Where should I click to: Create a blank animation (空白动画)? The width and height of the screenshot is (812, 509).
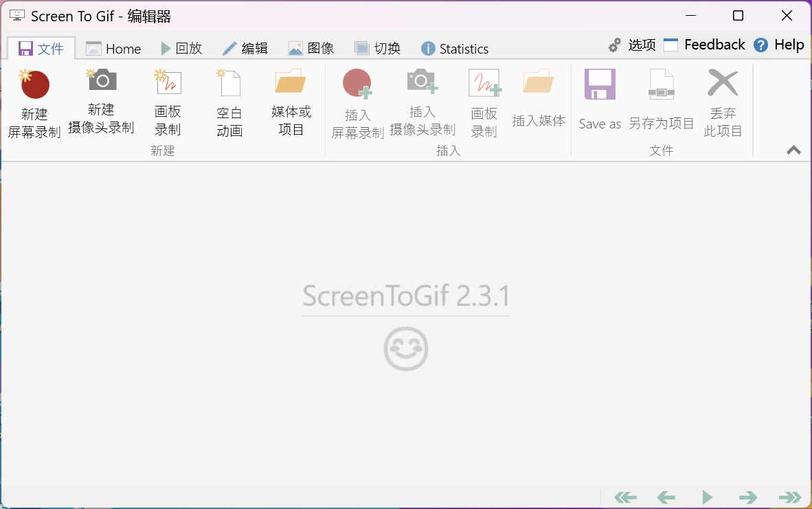(229, 103)
